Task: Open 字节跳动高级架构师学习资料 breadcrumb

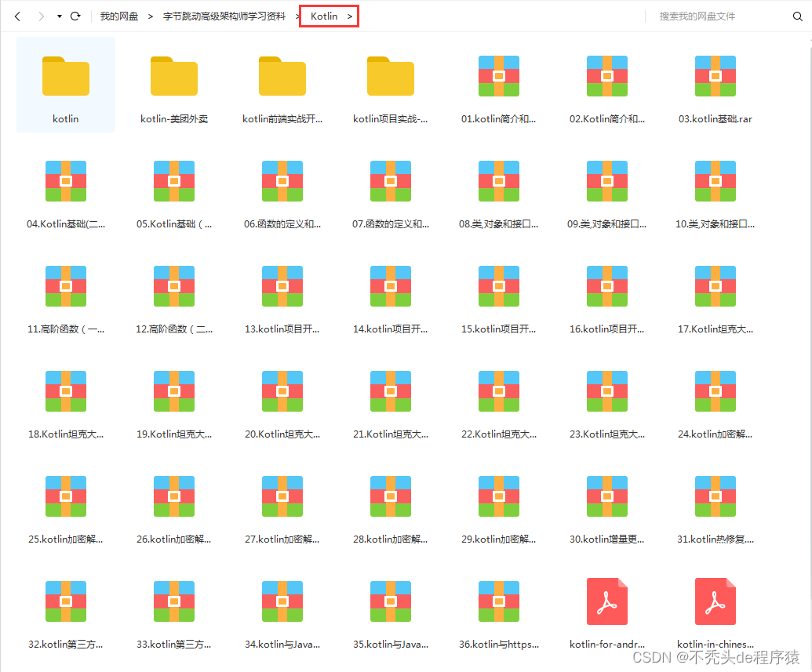Action: (x=224, y=16)
